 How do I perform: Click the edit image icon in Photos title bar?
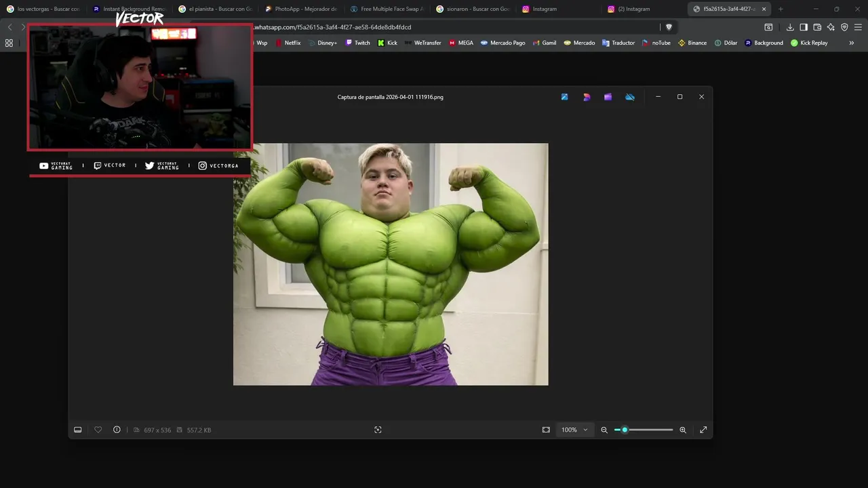click(x=564, y=97)
